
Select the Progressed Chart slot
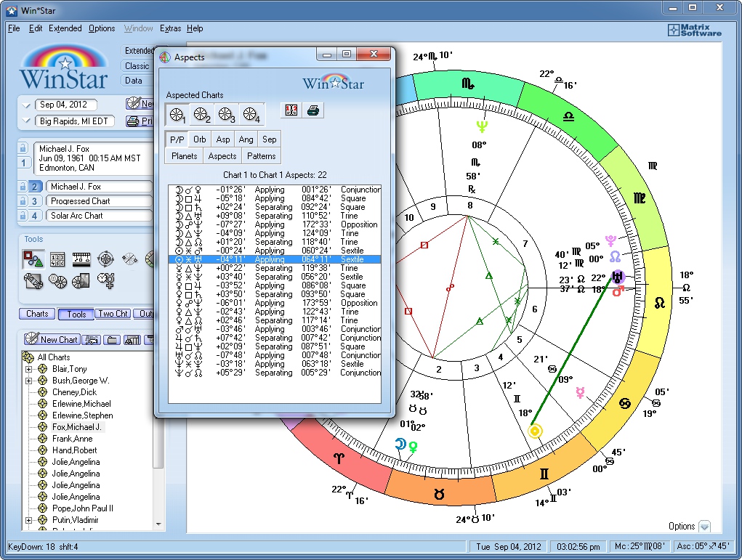[98, 201]
